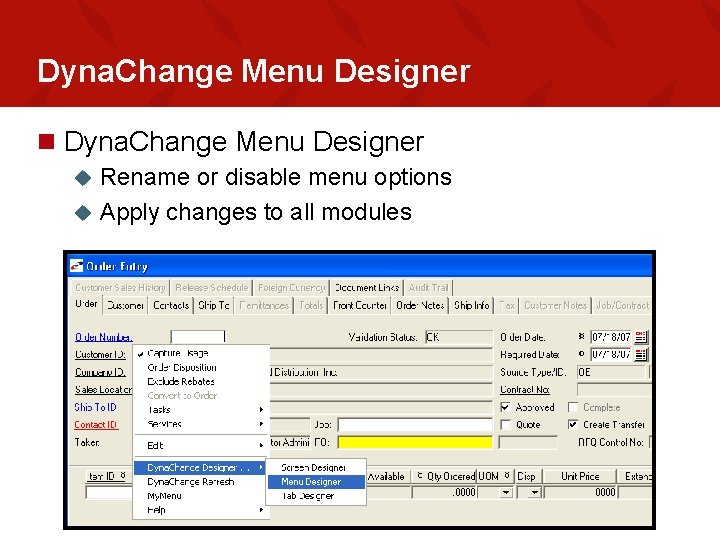720x540 pixels.
Task: Click the Customer Sales History tab
Action: tap(120, 287)
